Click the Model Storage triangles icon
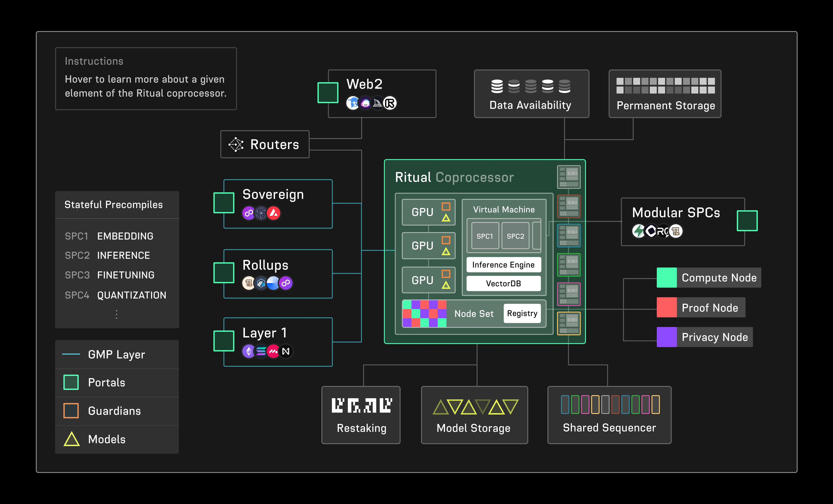 click(475, 407)
